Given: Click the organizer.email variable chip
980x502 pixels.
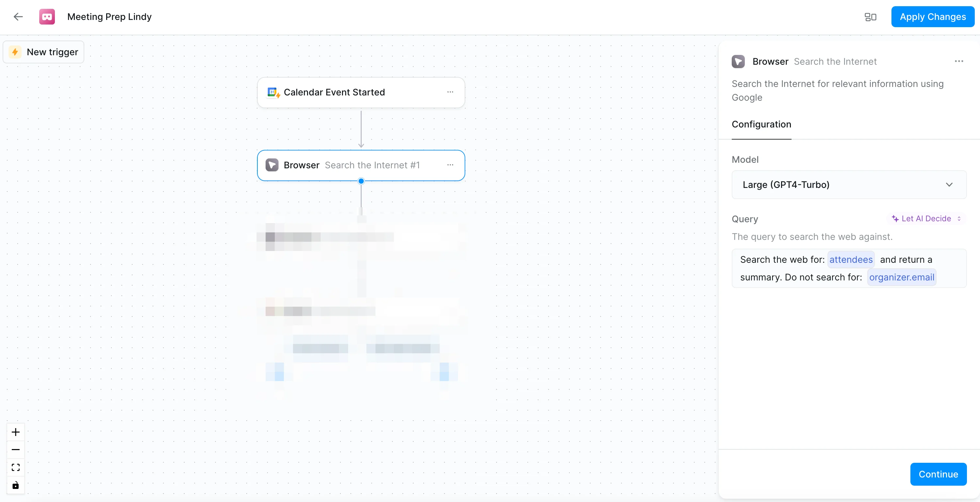Looking at the screenshot, I should [901, 277].
